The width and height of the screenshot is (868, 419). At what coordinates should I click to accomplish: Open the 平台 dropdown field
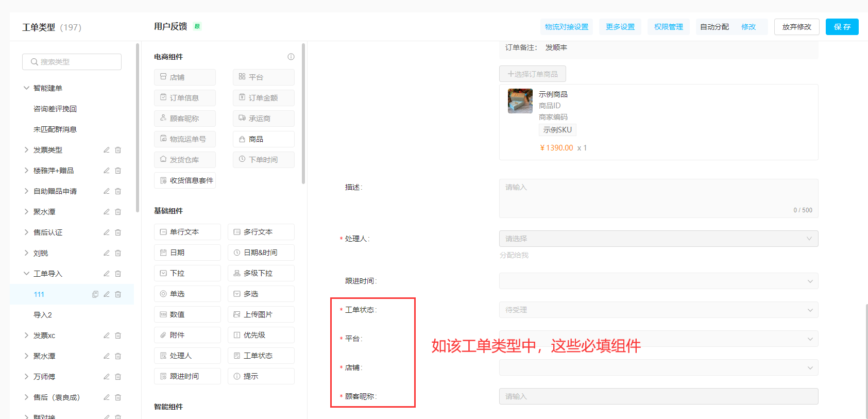[659, 339]
